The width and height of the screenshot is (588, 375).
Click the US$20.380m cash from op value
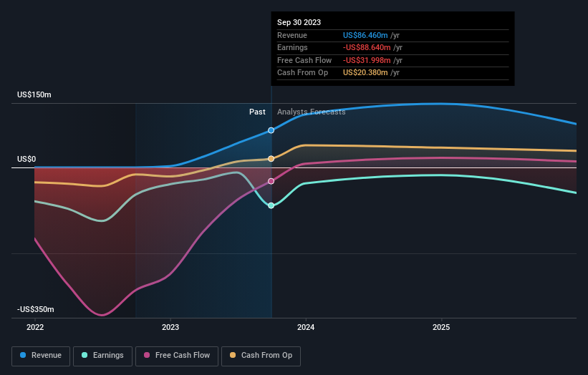click(x=365, y=73)
